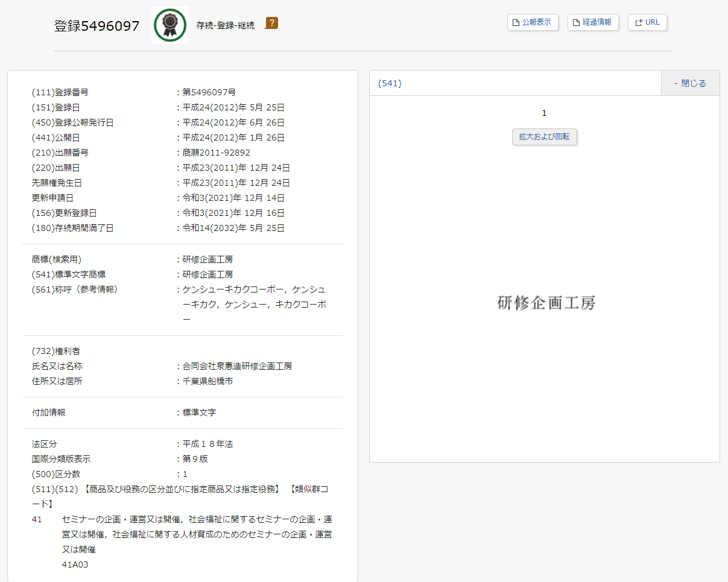
Task: Select owner name 合同会社泉惠造研修企画工房
Action: [238, 366]
